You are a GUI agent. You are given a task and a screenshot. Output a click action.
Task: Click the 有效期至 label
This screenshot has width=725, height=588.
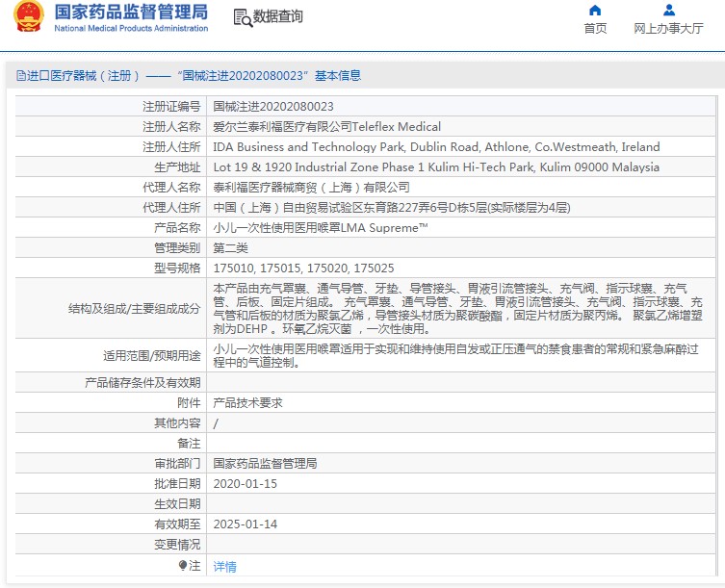tap(177, 524)
